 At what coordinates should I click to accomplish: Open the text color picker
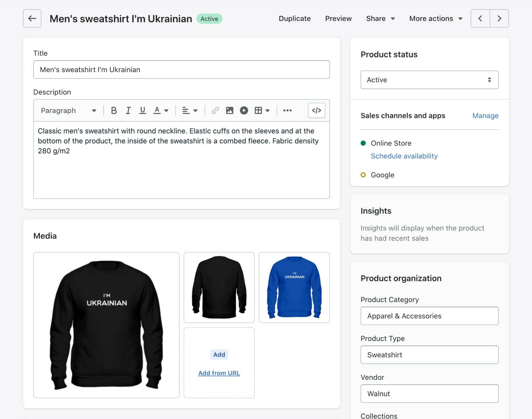tap(161, 111)
